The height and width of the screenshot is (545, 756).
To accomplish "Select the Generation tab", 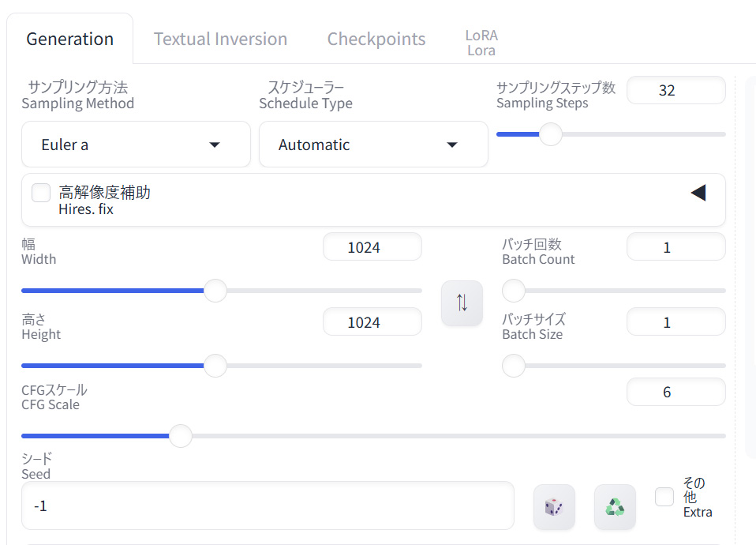I will (x=70, y=39).
